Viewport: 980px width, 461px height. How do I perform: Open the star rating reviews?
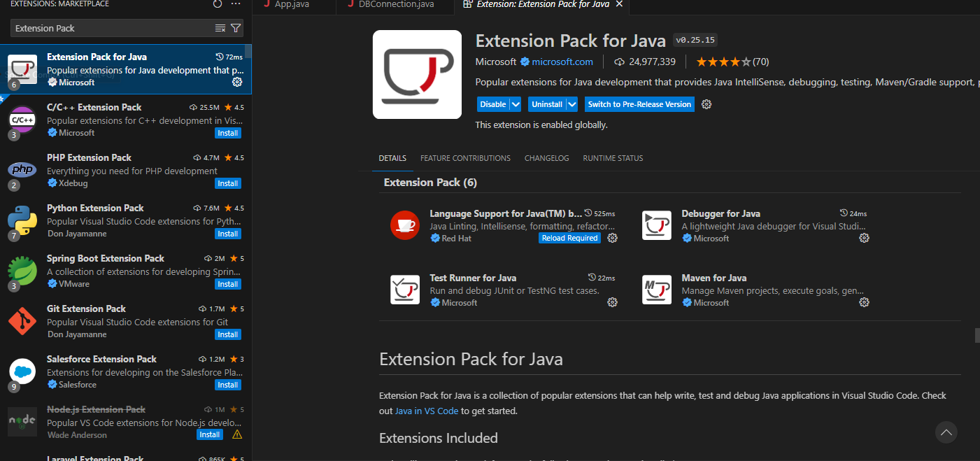(733, 62)
